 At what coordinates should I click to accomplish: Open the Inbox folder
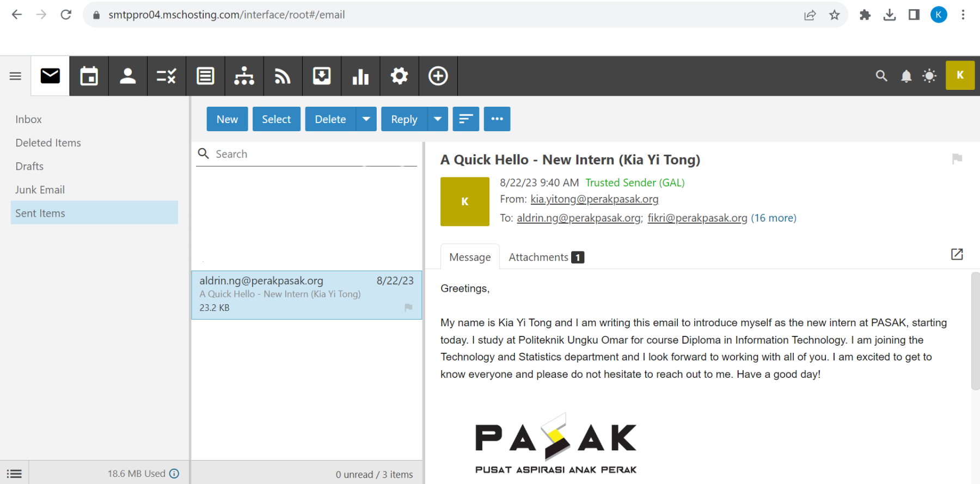pos(29,119)
